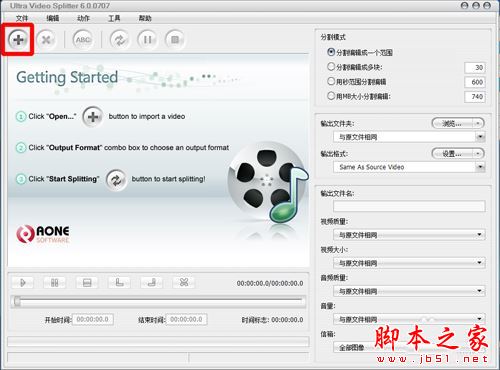Expand the 视频大小 dropdown

[x=479, y=263]
